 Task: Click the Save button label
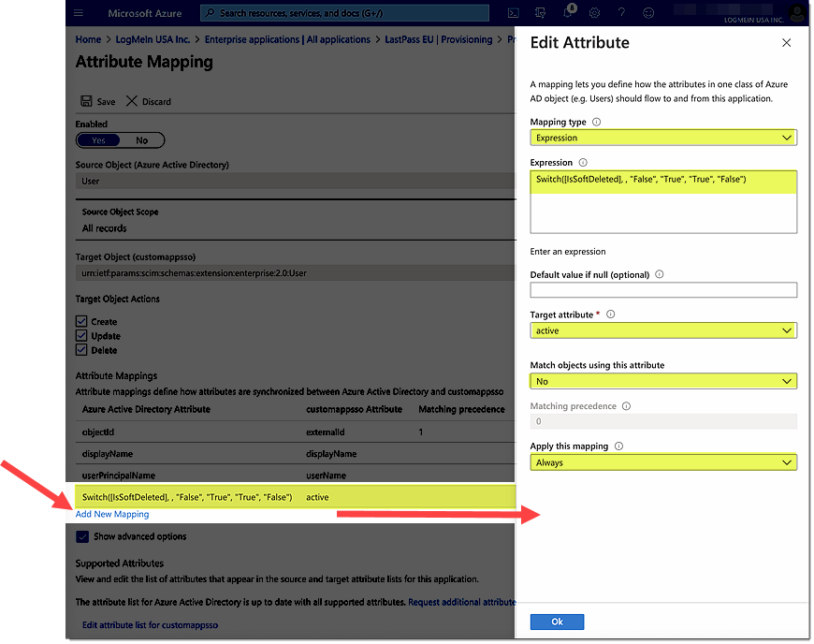point(106,102)
